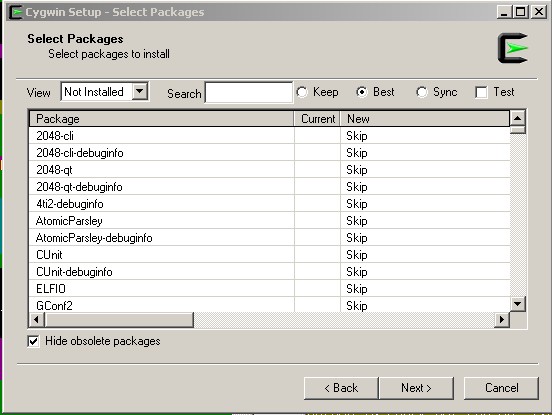Screen dimensions: 552x415
Task: Click Skip for 4ti2-debuginfo
Action: (357, 203)
